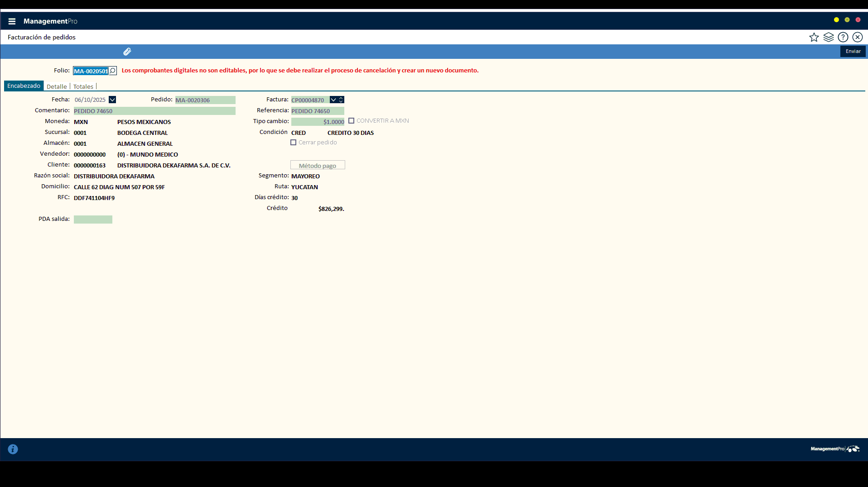Select the Encabezado tab
868x487 pixels.
24,86
